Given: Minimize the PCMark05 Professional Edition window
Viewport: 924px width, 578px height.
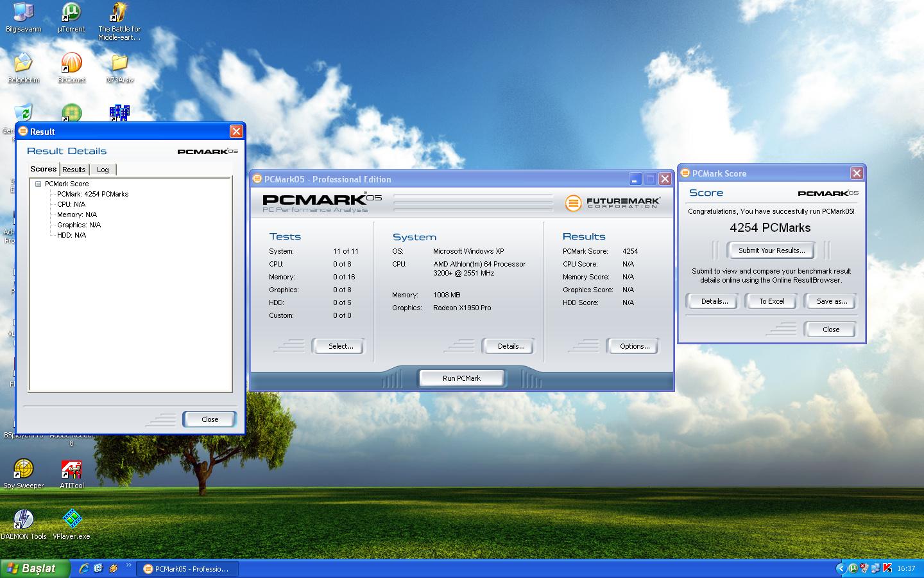Looking at the screenshot, I should point(635,179).
